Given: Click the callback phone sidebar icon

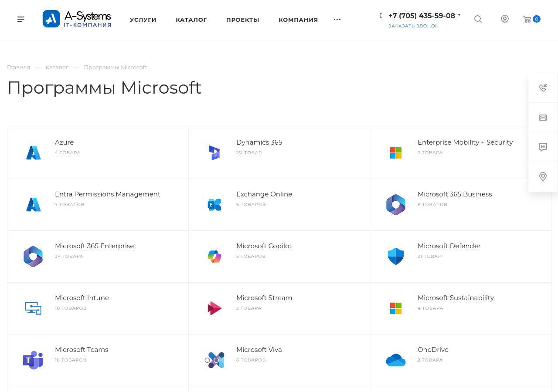Looking at the screenshot, I should coord(543,88).
